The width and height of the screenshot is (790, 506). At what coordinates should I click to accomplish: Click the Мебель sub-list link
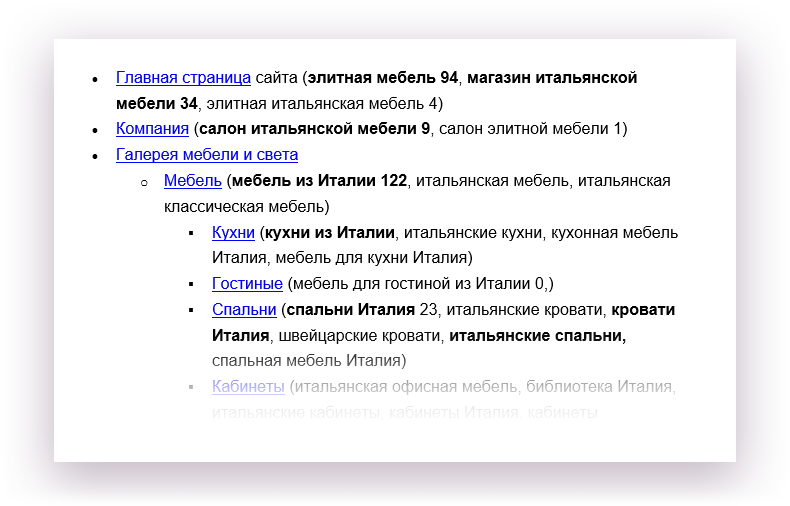tap(193, 180)
